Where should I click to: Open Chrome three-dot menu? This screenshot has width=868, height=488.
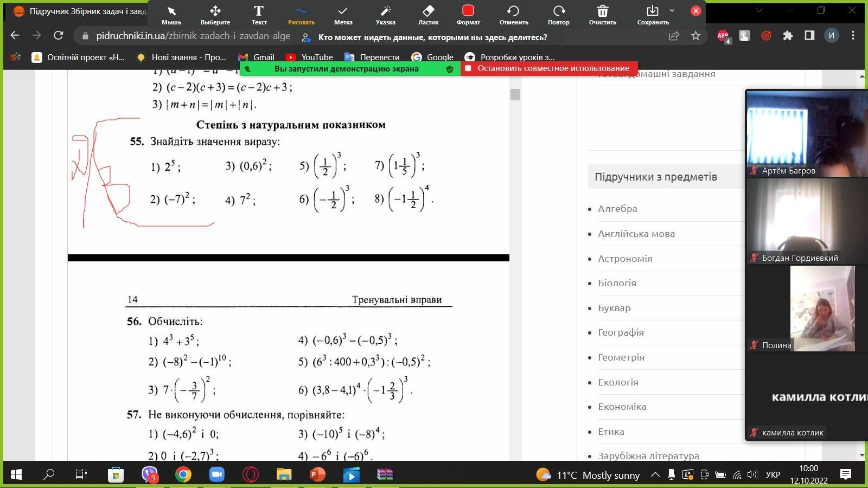[x=853, y=36]
